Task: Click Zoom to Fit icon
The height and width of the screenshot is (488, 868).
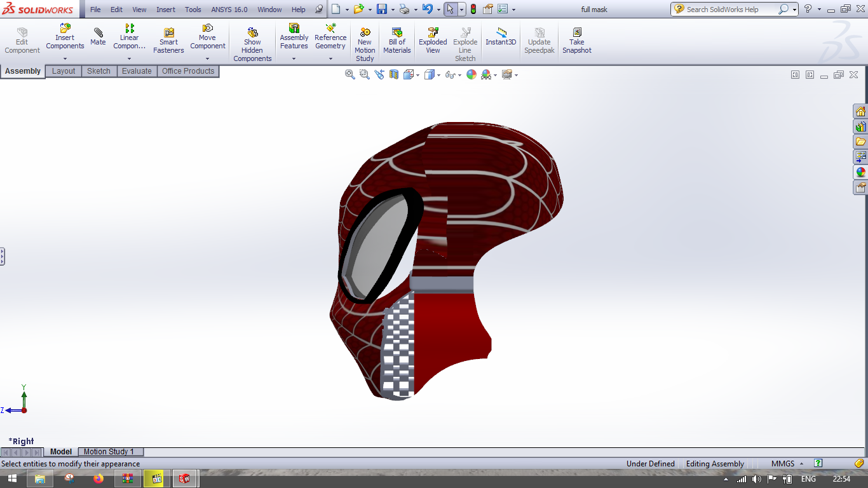Action: point(350,74)
